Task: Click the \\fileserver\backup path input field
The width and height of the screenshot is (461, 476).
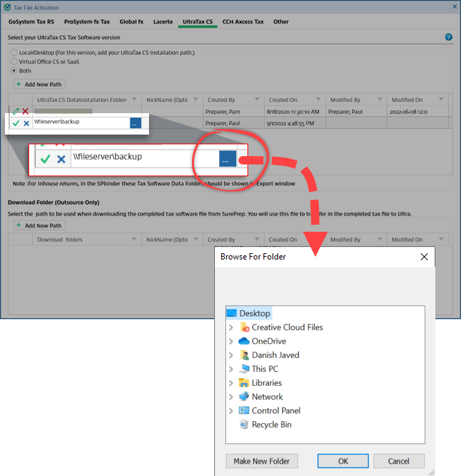Action: click(x=81, y=123)
